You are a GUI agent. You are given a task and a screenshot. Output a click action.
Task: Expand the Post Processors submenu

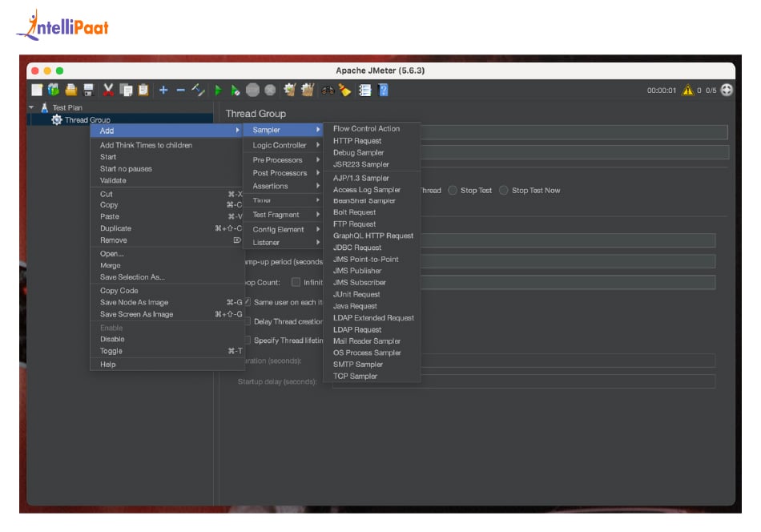(283, 173)
